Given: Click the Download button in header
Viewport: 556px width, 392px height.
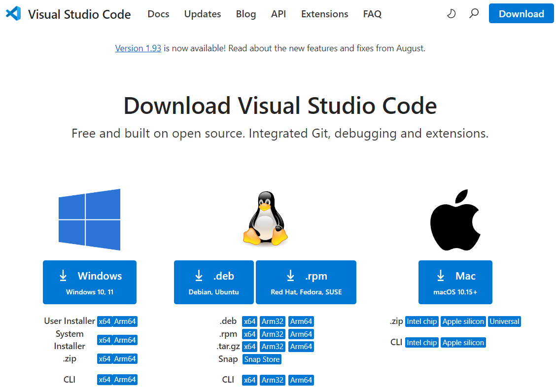Looking at the screenshot, I should click(x=521, y=13).
